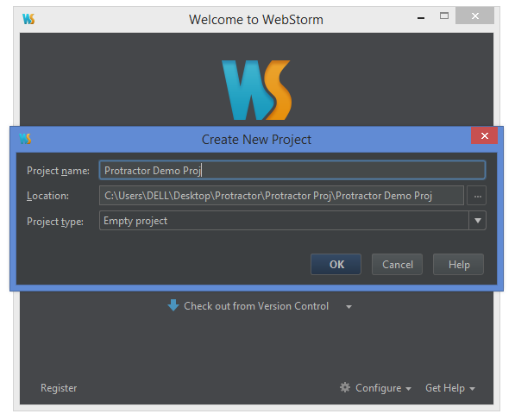Close the Welcome to WebStorm window
Screen dimensions: 515x420
(x=475, y=16)
